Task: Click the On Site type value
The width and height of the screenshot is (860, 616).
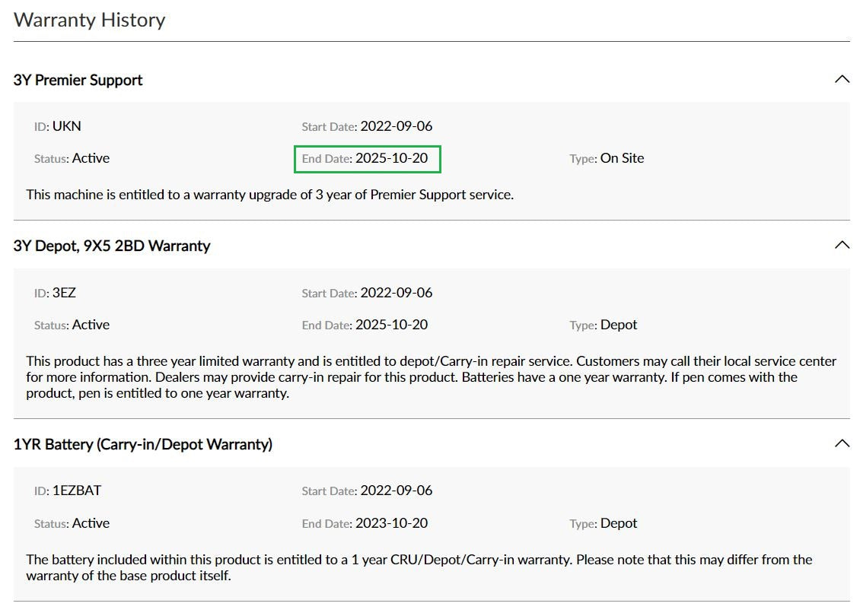Action: point(622,158)
